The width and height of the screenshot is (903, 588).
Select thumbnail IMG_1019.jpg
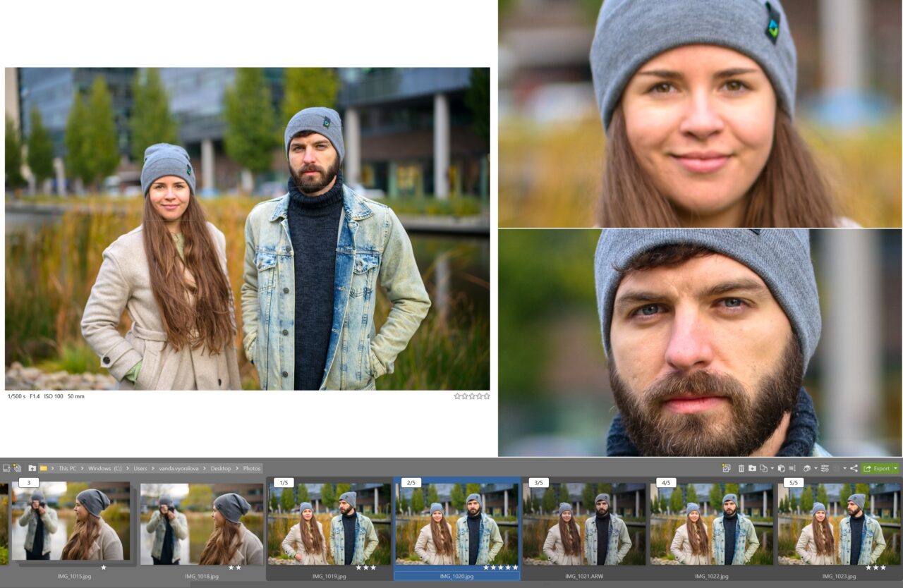(x=329, y=524)
